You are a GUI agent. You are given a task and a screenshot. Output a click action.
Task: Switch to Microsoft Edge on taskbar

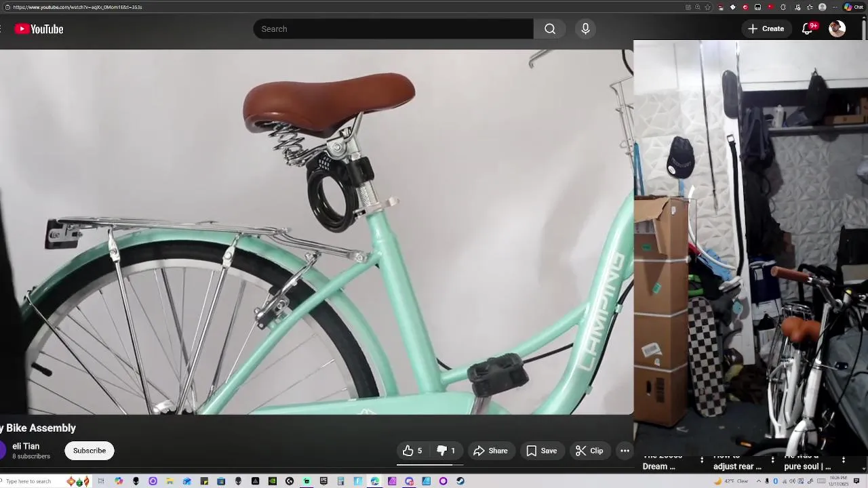tap(374, 481)
